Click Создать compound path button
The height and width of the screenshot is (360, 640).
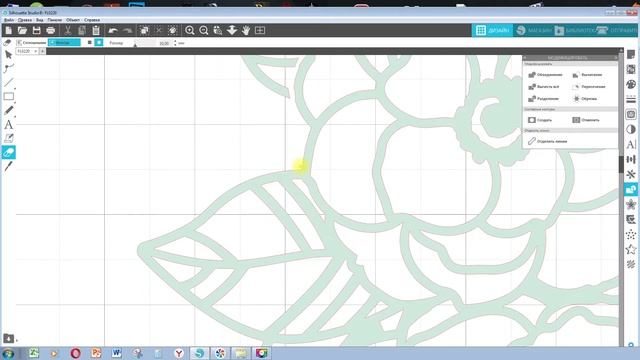tap(540, 120)
